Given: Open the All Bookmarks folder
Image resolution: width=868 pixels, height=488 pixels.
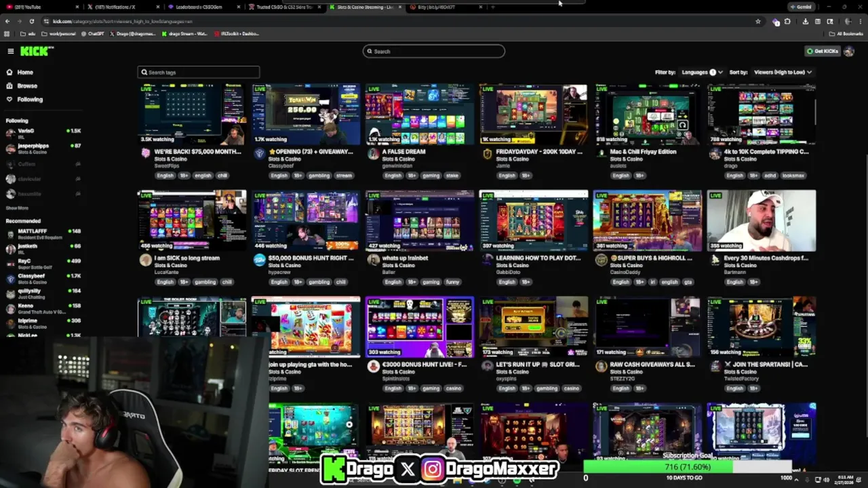Looking at the screenshot, I should coord(847,33).
